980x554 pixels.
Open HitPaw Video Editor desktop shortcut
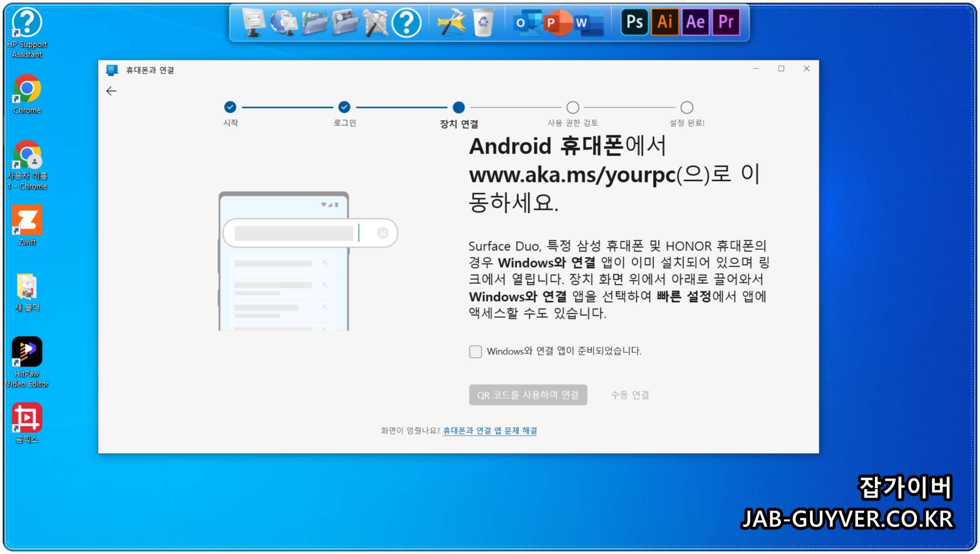[27, 362]
